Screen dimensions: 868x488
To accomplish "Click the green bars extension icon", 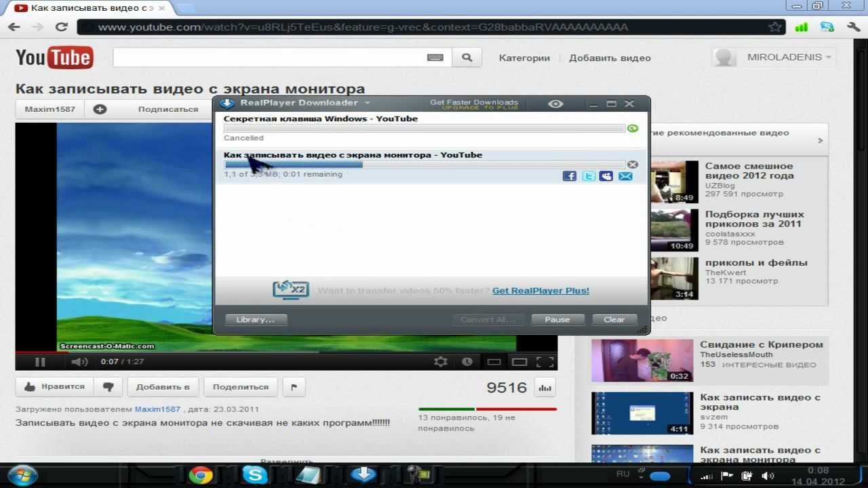I will point(802,27).
